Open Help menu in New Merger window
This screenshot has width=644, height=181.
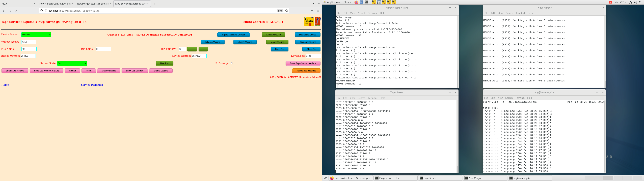[530, 13]
